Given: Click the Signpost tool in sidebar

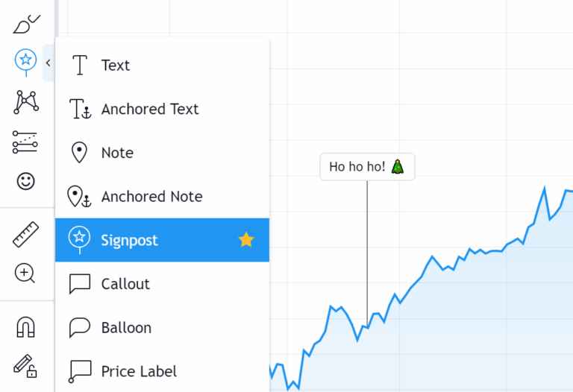Looking at the screenshot, I should [26, 61].
